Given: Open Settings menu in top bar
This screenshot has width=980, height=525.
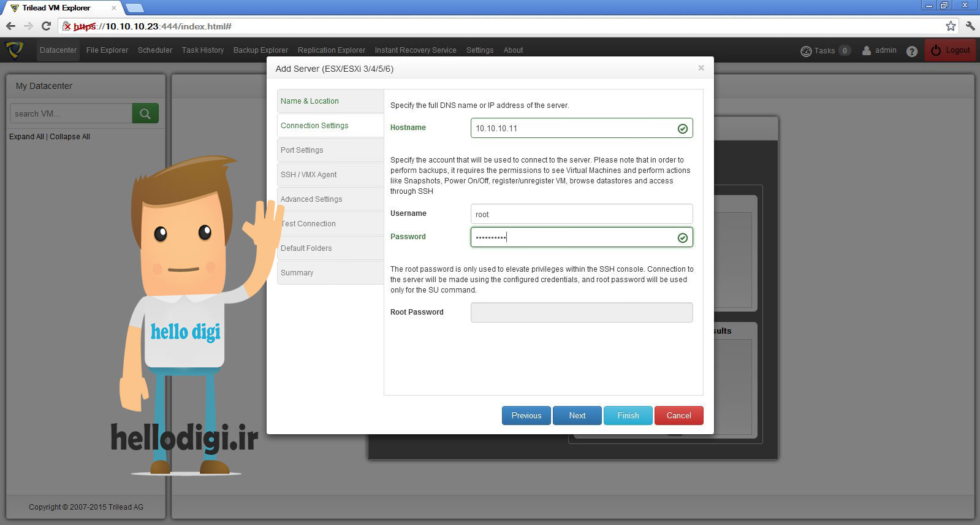Looking at the screenshot, I should (x=480, y=50).
